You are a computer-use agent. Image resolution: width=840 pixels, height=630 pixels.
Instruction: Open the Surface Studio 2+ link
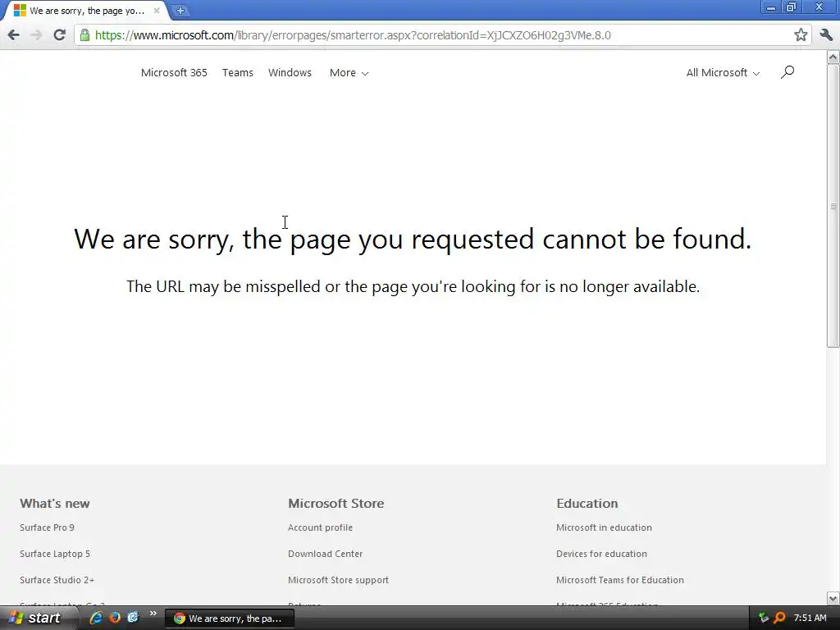coord(57,580)
